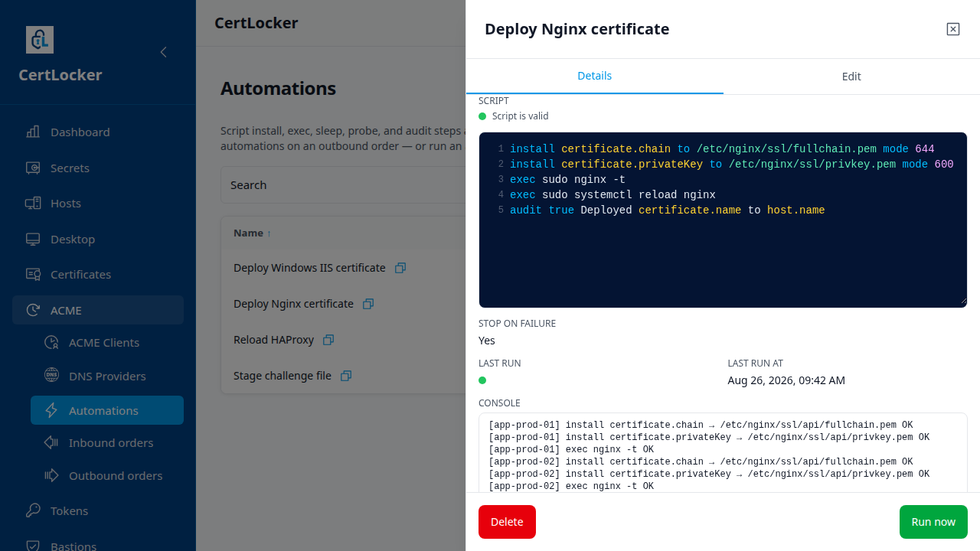Click the Desktop monitor icon

pos(33,239)
